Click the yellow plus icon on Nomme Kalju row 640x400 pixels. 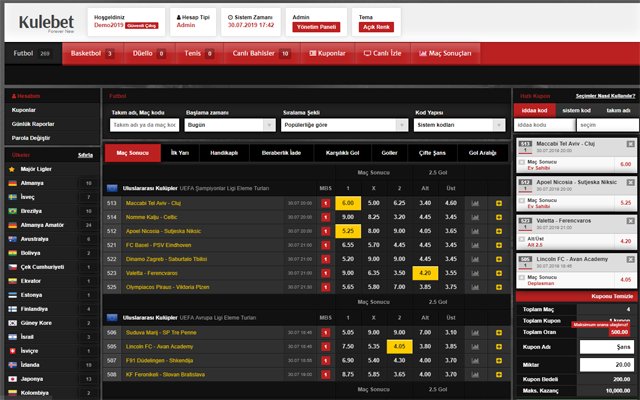point(497,216)
